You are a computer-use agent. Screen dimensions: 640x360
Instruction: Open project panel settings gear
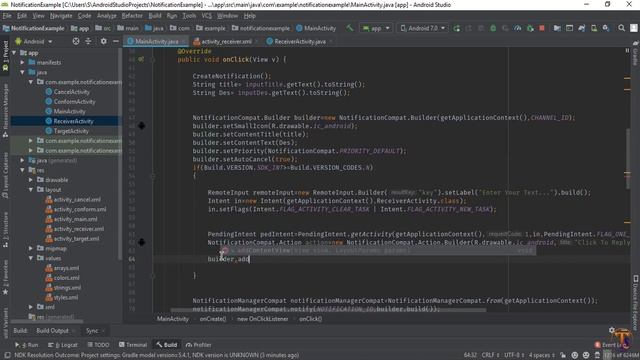tap(103, 41)
